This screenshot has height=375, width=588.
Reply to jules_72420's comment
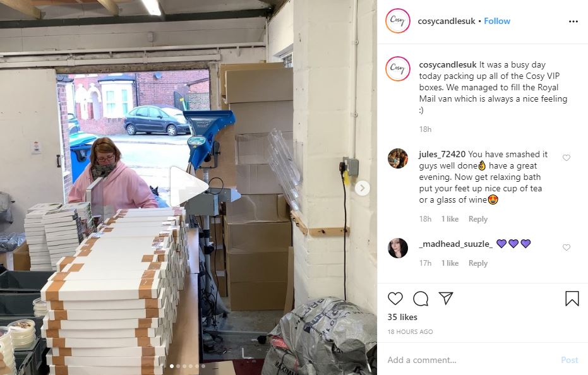[x=477, y=219]
